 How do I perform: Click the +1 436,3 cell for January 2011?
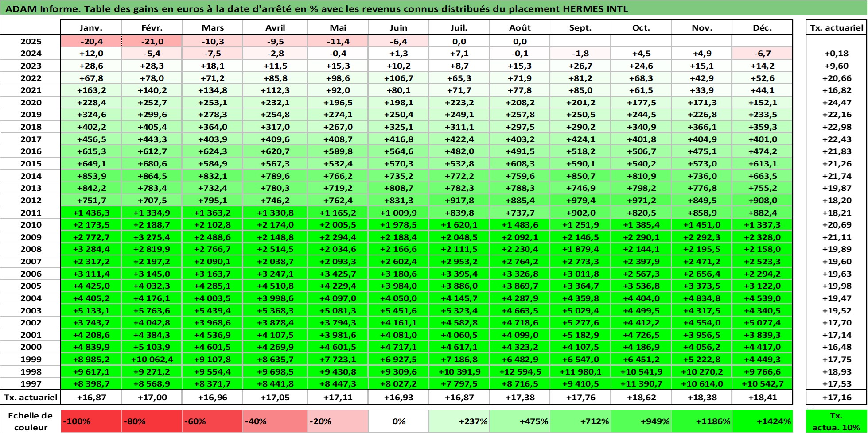click(x=91, y=213)
